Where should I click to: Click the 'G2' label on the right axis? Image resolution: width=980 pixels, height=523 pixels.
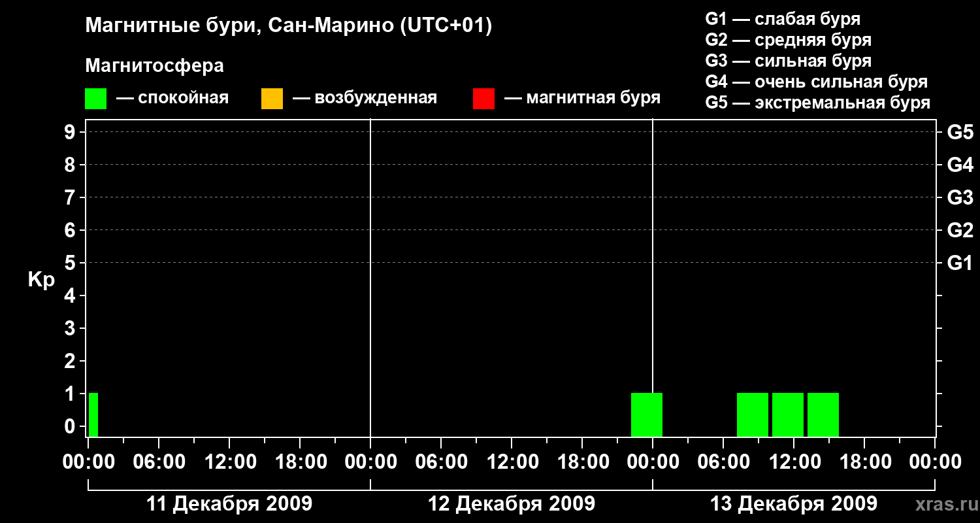tap(960, 231)
